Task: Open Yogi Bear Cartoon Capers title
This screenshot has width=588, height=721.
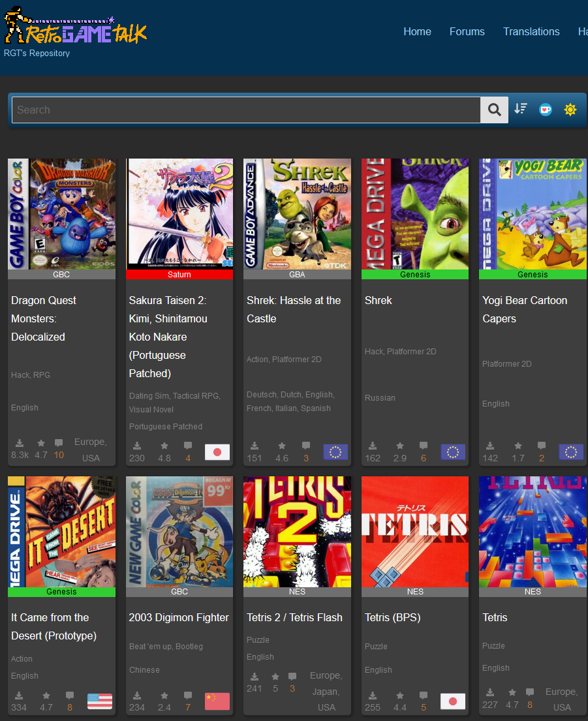Action: click(x=525, y=309)
